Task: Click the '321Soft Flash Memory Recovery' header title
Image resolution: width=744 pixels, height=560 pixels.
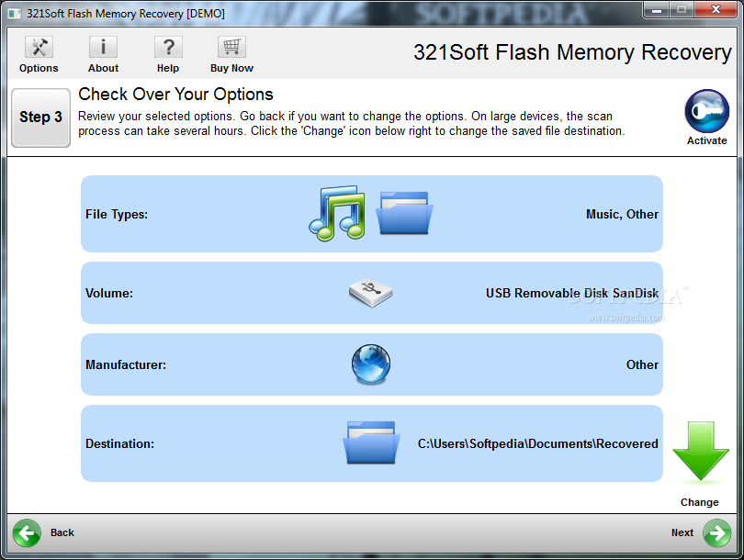Action: tap(572, 52)
